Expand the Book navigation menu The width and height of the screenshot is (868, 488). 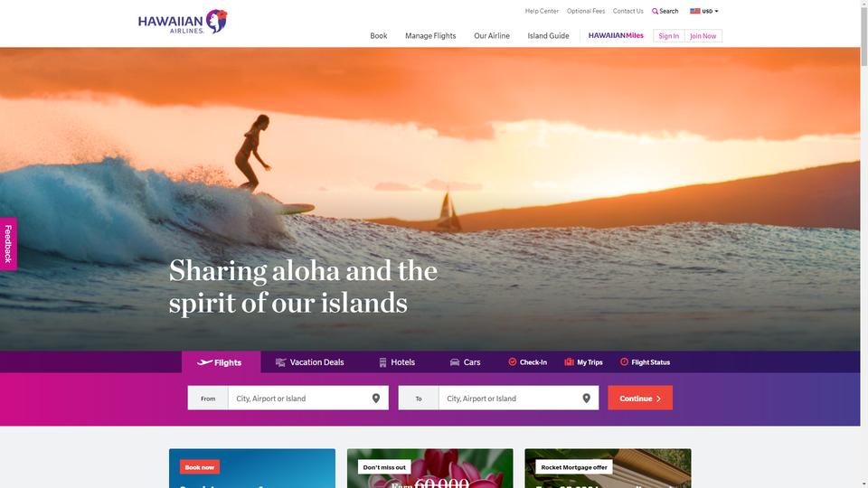[379, 36]
